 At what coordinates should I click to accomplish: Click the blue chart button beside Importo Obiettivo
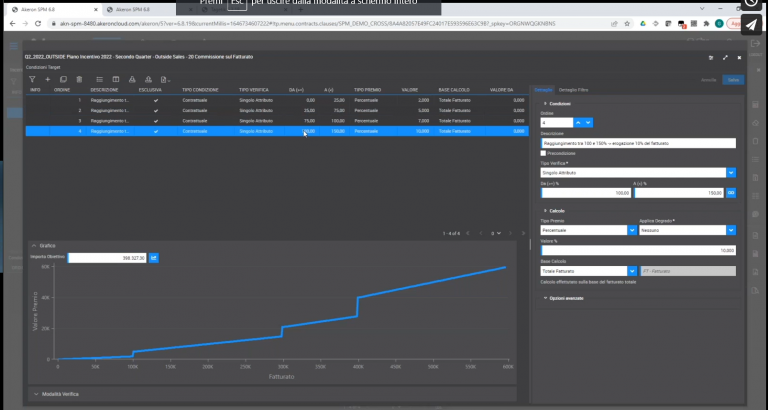click(154, 258)
